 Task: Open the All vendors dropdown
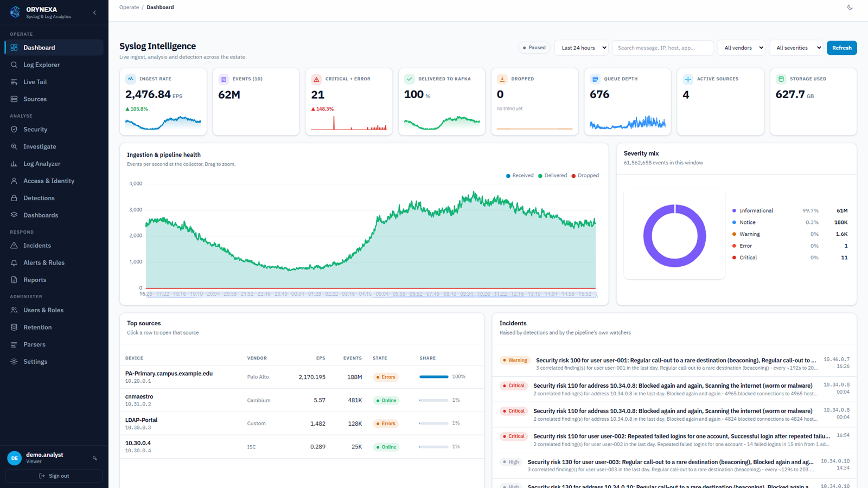click(741, 48)
